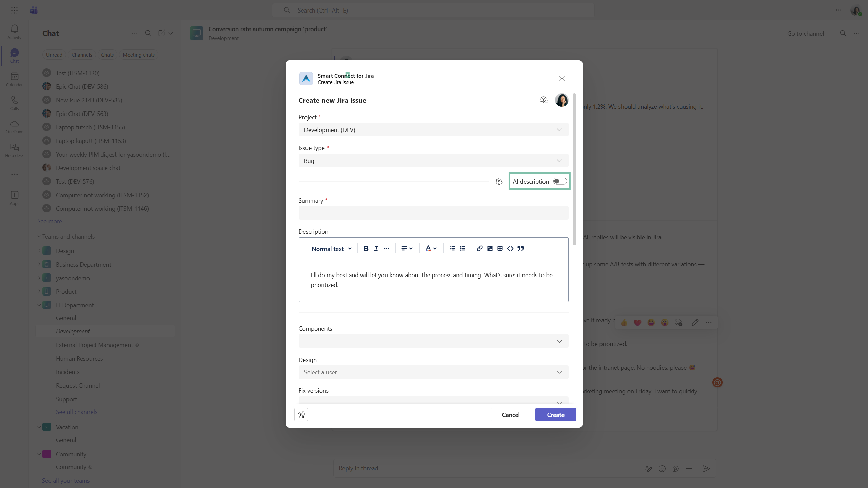Click the Create button

click(x=555, y=415)
